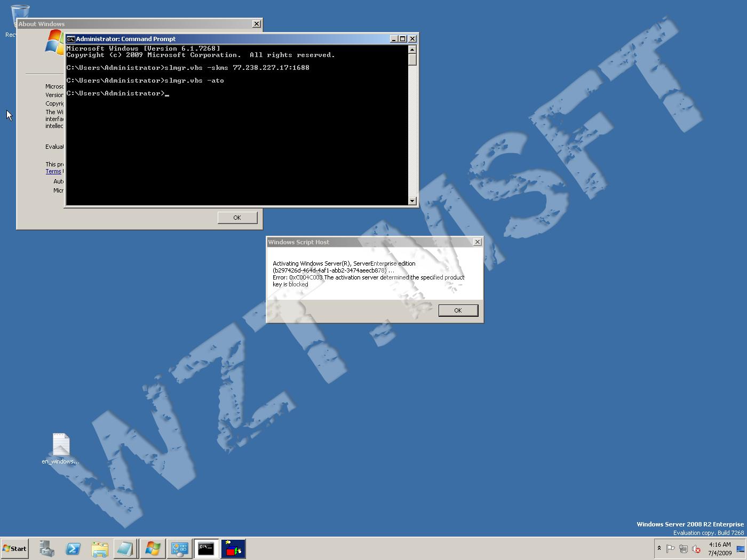
Task: Click Command Prompt scrollbar down arrow
Action: pos(412,201)
